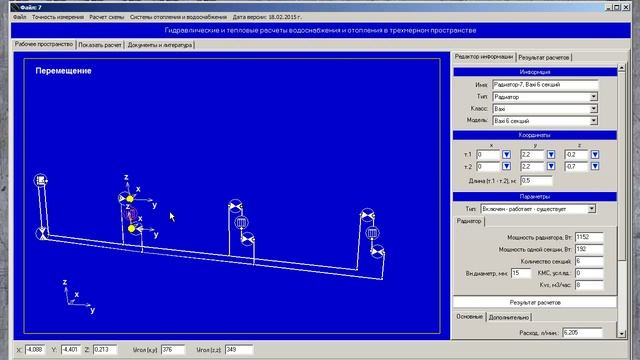
Task: Select the rightmost radiator icon
Action: (x=372, y=233)
